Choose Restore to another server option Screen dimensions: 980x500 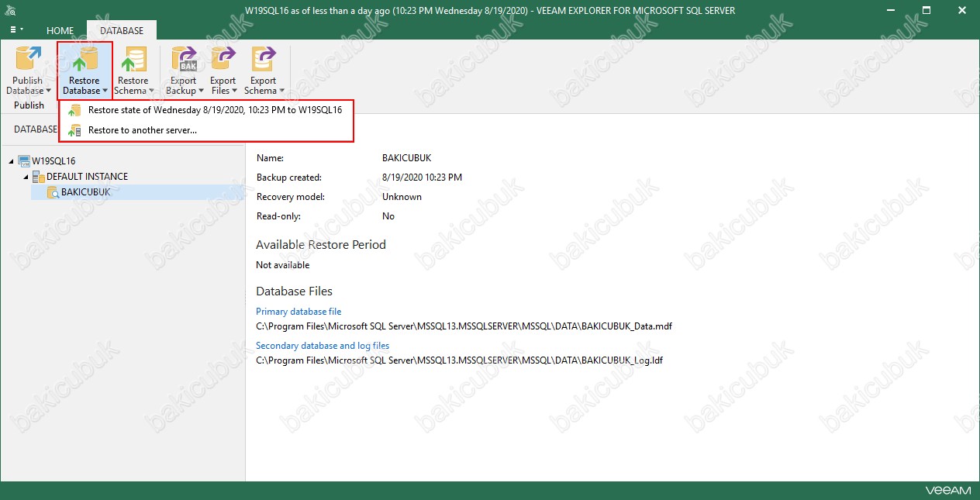click(142, 130)
